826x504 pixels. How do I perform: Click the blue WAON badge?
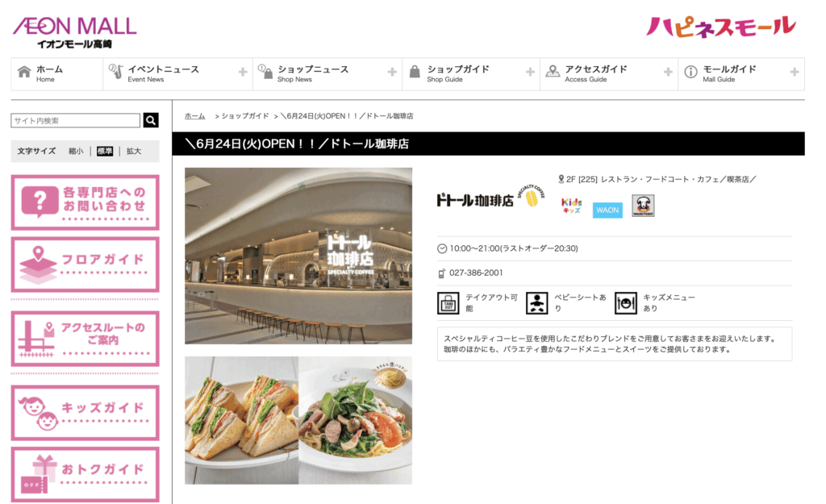tap(607, 210)
